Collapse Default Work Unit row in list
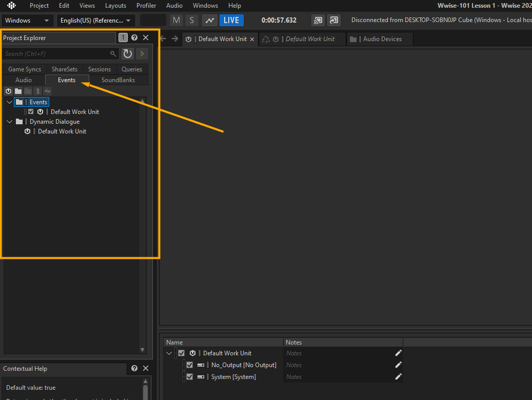This screenshot has width=532, height=400. tap(169, 353)
